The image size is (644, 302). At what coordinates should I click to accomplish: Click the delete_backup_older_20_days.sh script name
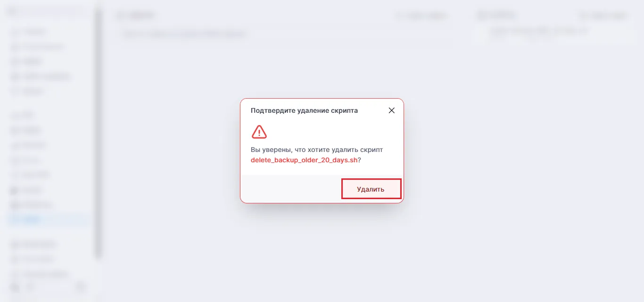click(x=304, y=160)
